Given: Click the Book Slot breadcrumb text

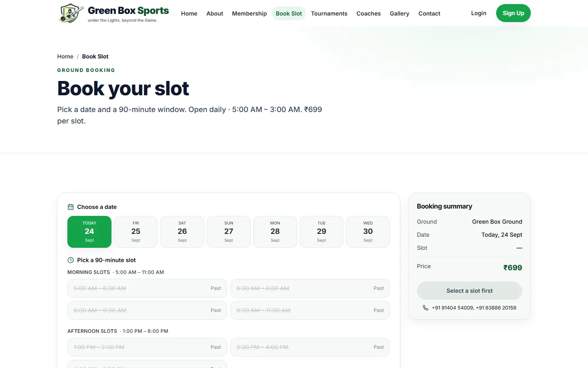Looking at the screenshot, I should pos(95,56).
